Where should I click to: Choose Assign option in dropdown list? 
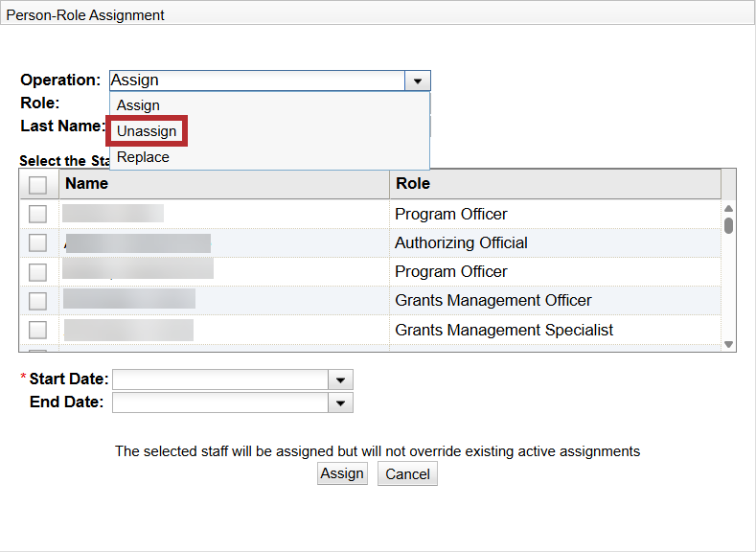coord(138,105)
